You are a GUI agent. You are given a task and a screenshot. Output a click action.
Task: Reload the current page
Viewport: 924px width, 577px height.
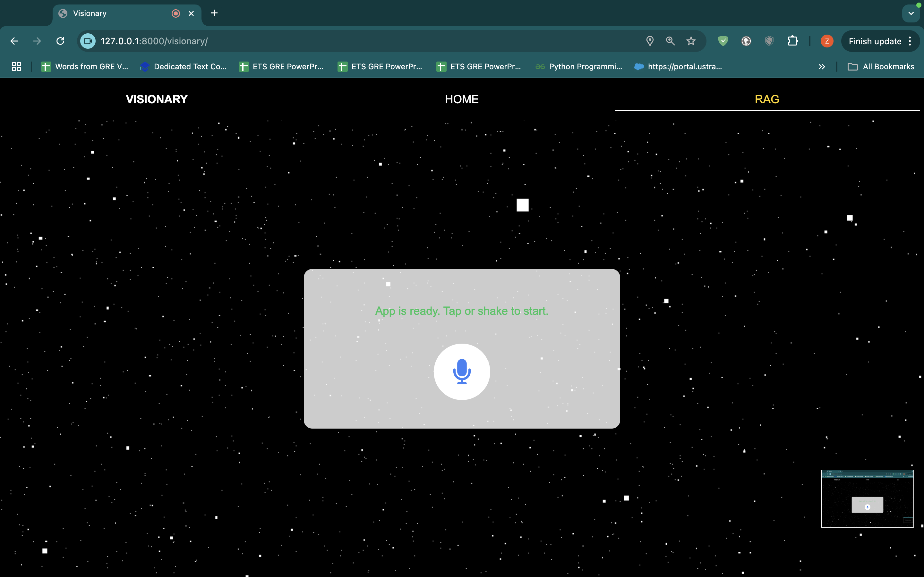pos(60,41)
